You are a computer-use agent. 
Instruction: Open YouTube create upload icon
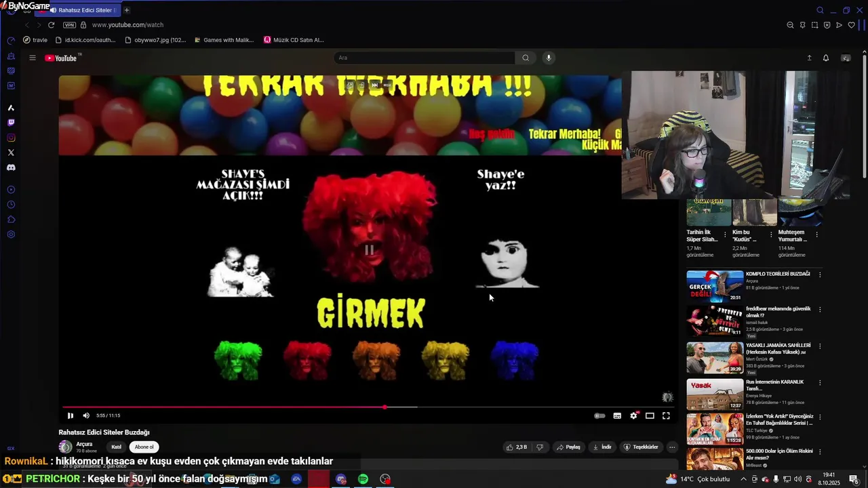[x=809, y=58]
